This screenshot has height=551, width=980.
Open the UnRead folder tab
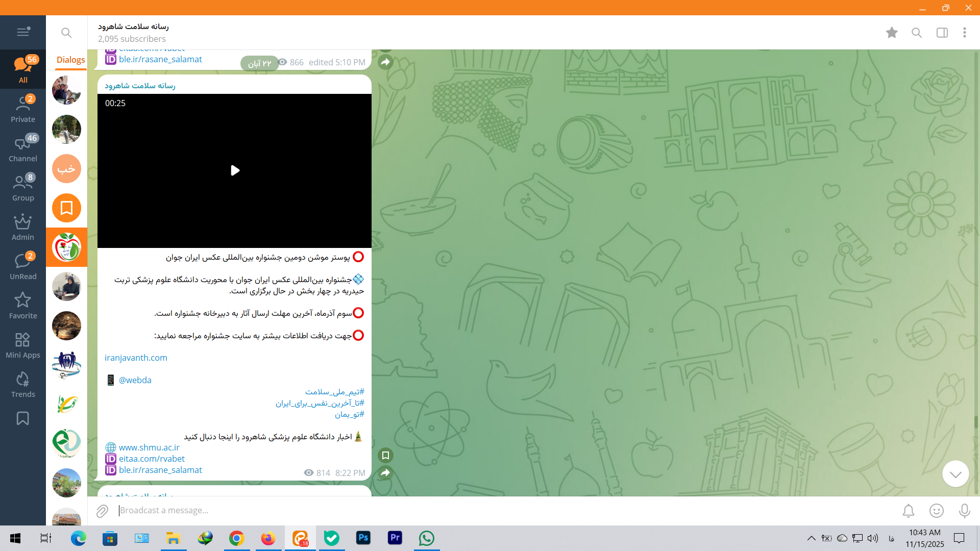pyautogui.click(x=23, y=266)
